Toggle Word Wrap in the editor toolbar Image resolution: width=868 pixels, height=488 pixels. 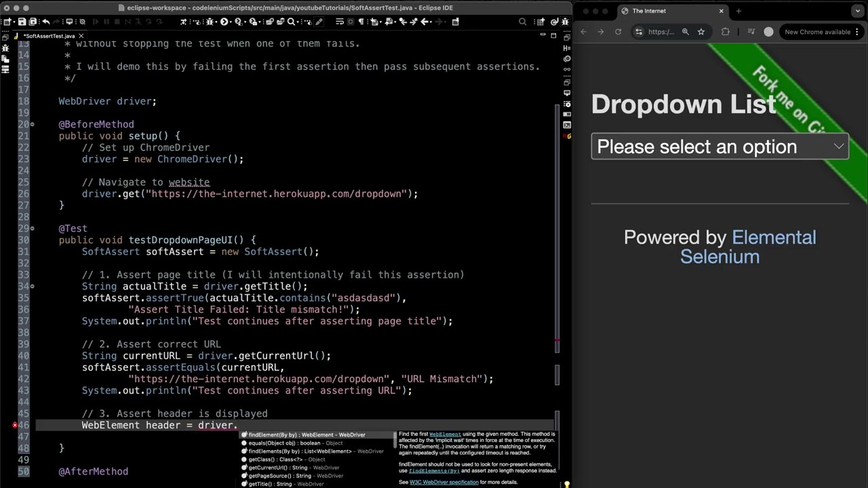pos(340,22)
